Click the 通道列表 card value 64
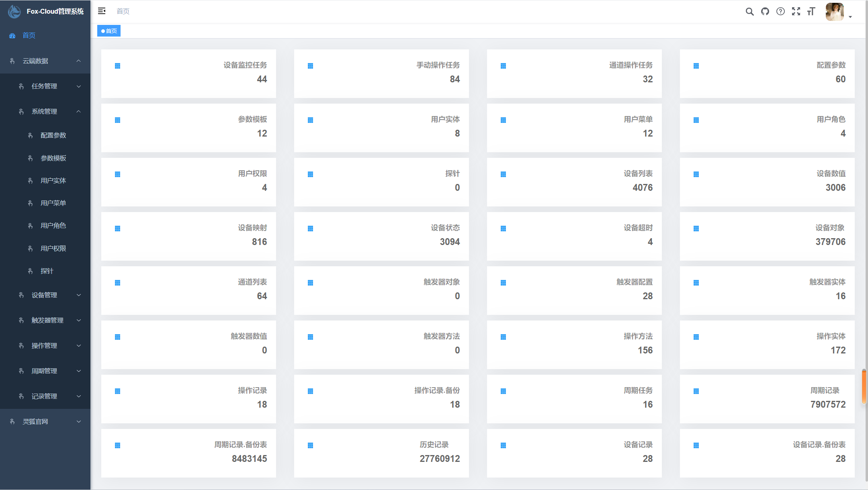This screenshot has height=490, width=868. coord(262,296)
